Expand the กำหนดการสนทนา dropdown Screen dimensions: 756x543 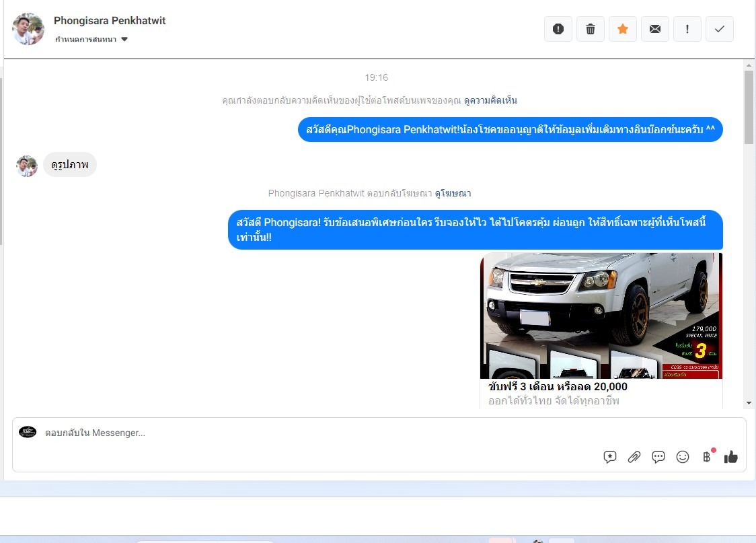(91, 40)
